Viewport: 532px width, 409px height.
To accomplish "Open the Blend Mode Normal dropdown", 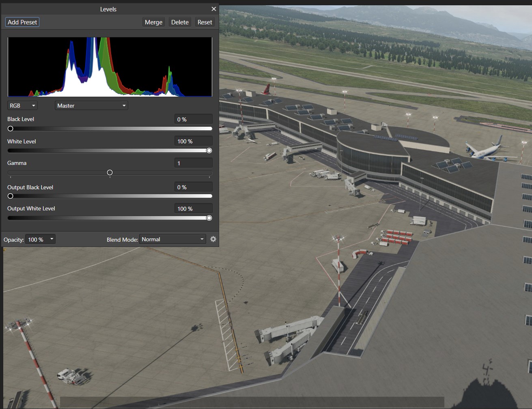I will (x=173, y=239).
